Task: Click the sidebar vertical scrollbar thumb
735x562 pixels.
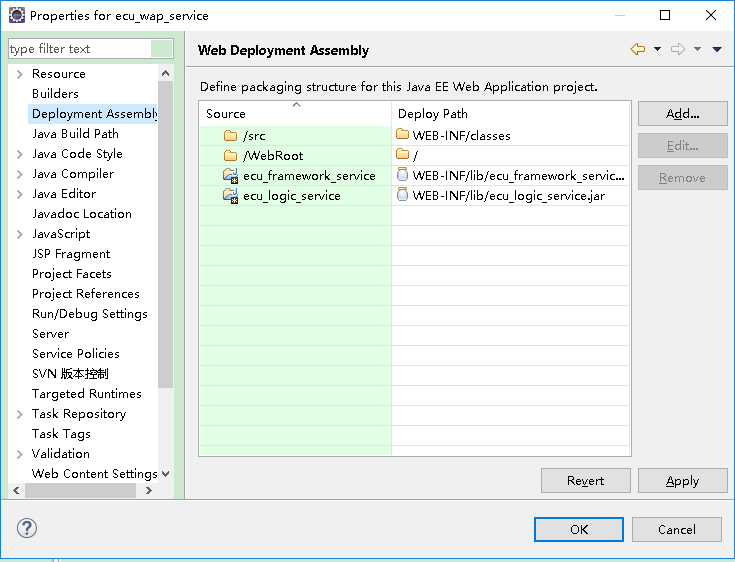Action: point(165,234)
